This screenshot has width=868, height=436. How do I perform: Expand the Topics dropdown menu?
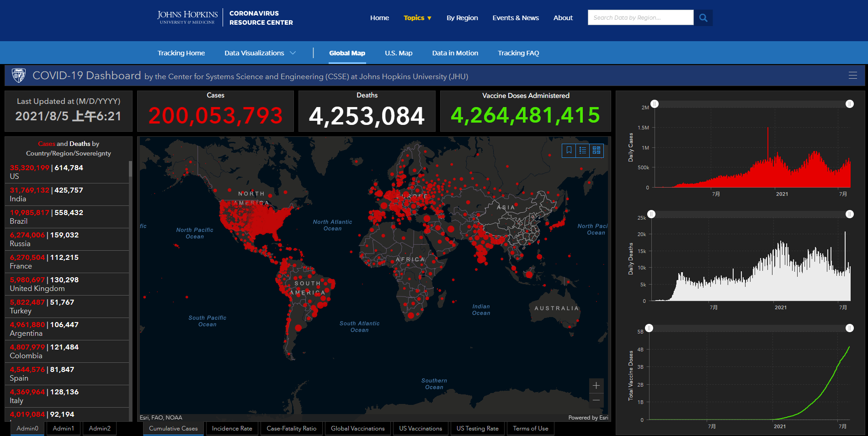pyautogui.click(x=417, y=18)
